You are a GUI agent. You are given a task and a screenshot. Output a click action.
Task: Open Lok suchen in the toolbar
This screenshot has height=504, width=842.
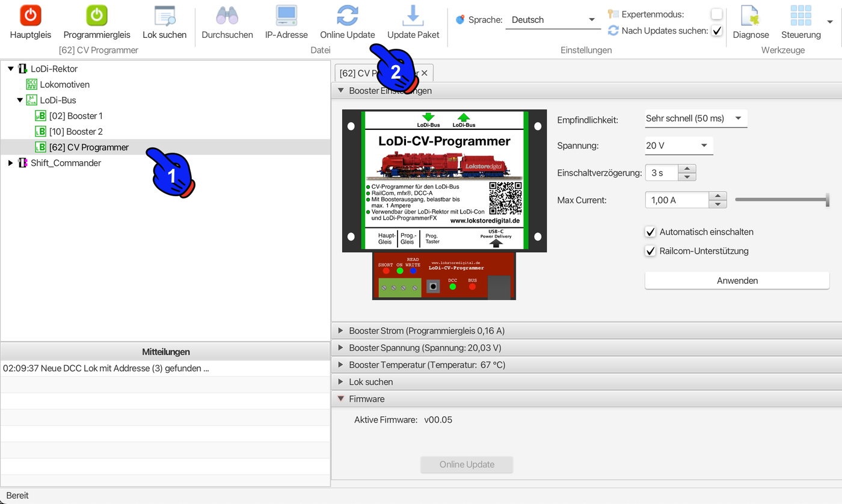pos(164,23)
